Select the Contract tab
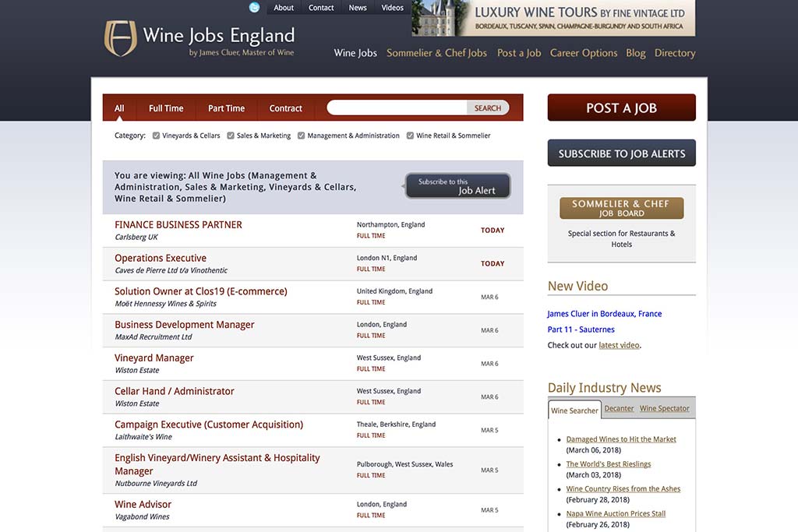Screen dimensions: 798x532 [x=285, y=107]
